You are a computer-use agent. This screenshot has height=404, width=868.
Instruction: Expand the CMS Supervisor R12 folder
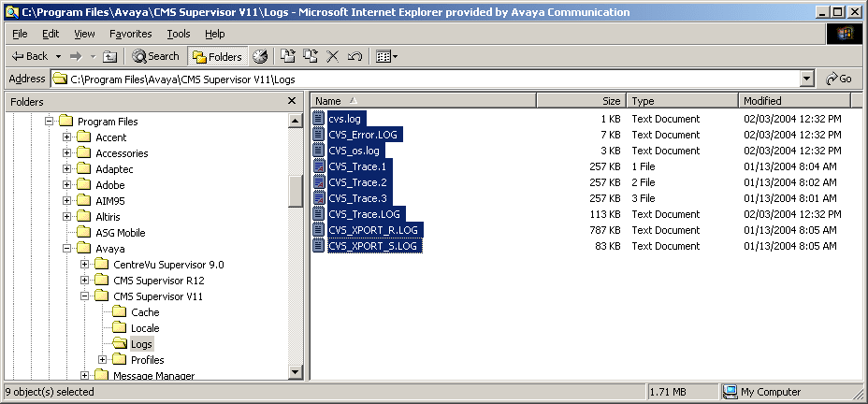(x=85, y=281)
